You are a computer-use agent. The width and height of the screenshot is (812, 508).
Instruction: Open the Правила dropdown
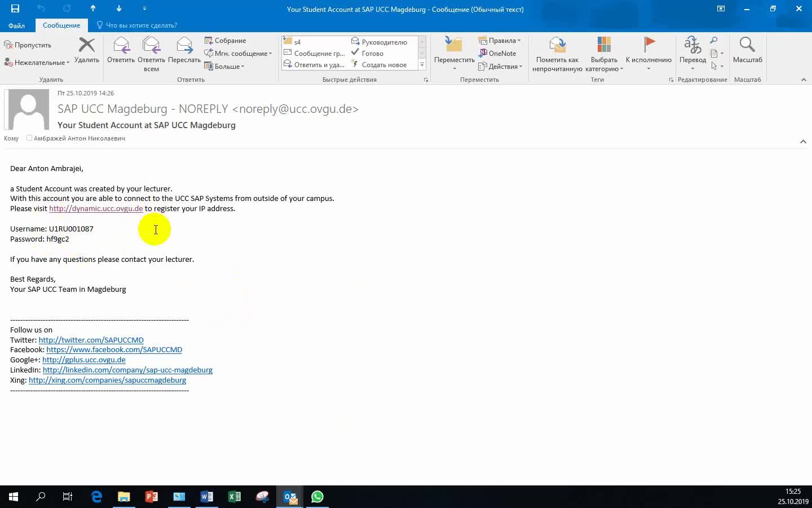(500, 41)
